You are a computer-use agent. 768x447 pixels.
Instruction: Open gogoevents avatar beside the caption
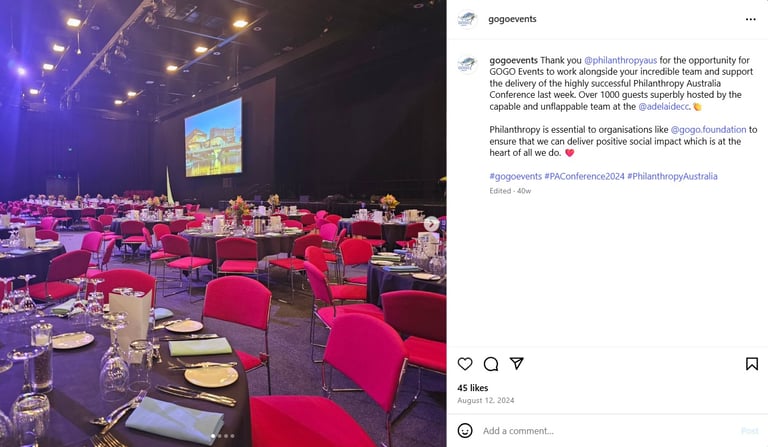tap(467, 64)
